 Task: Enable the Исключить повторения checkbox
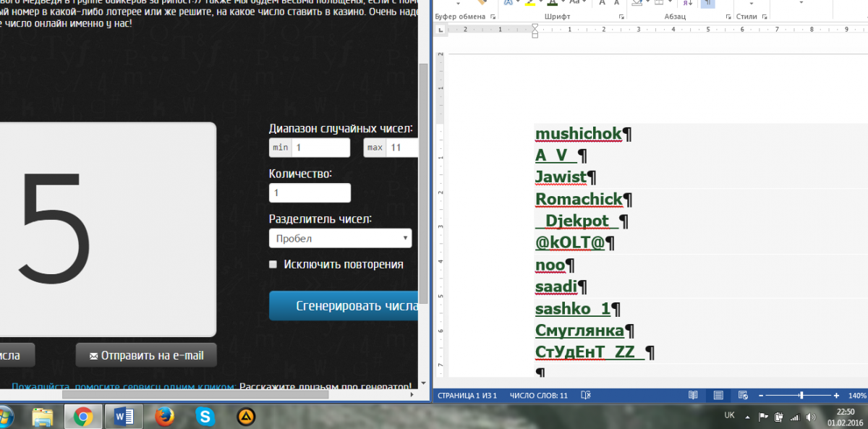pos(273,265)
